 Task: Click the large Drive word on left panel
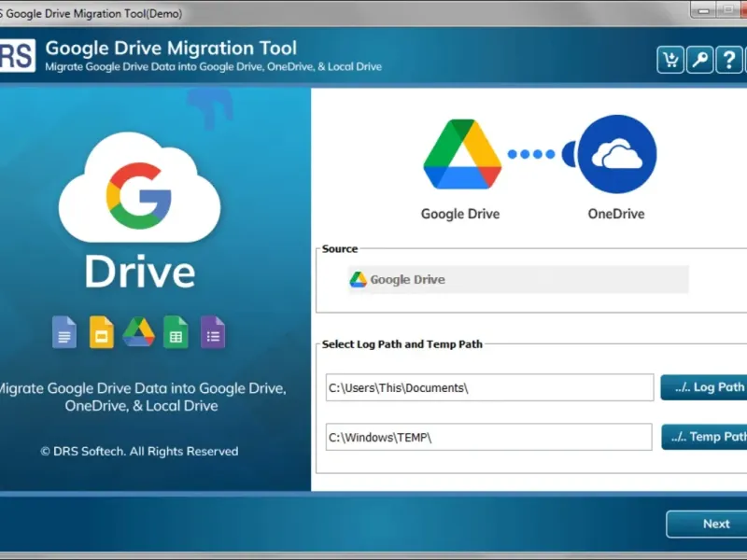point(140,272)
